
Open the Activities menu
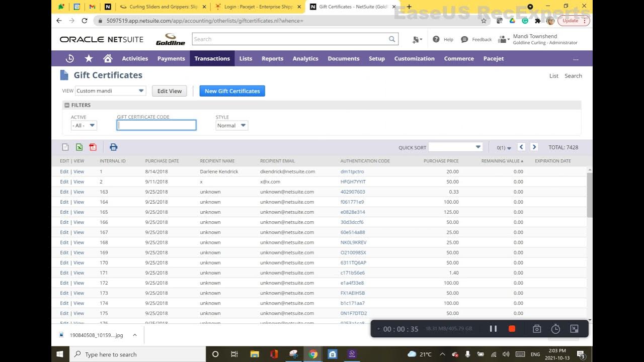tap(135, 58)
